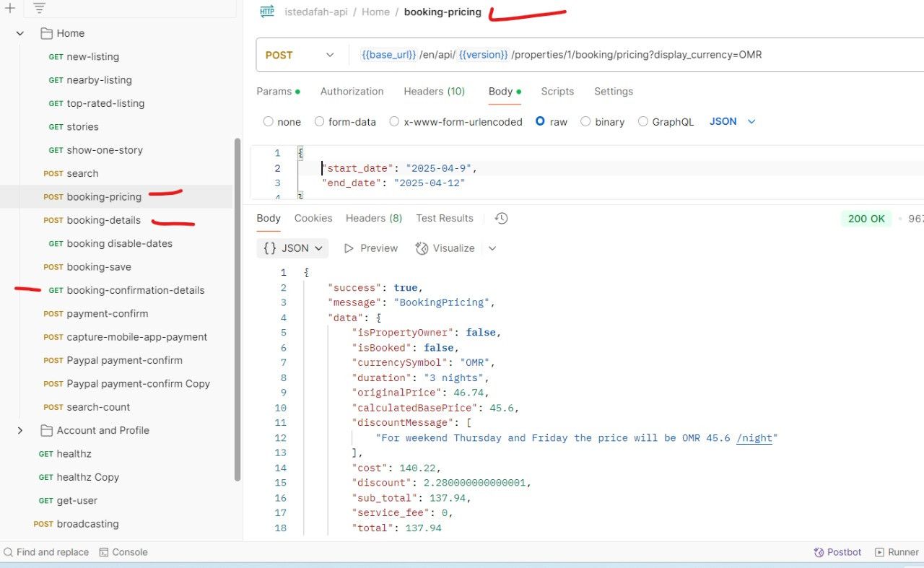The height and width of the screenshot is (568, 924).
Task: Switch to the response Cookies tab
Action: (x=313, y=218)
